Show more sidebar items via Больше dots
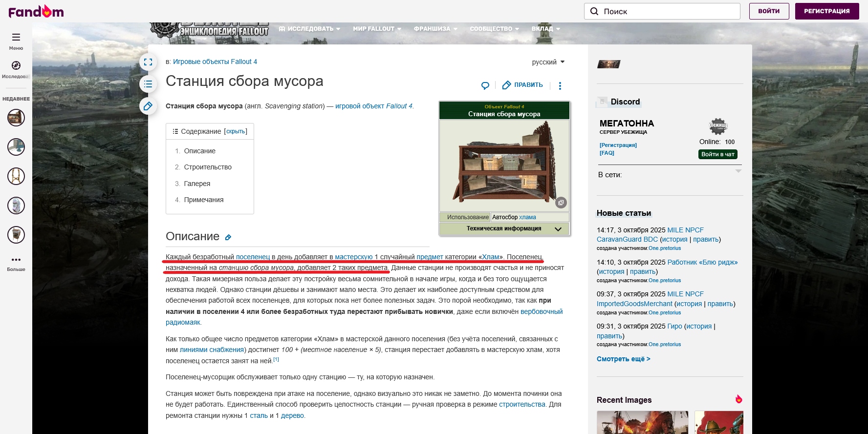 (x=16, y=260)
